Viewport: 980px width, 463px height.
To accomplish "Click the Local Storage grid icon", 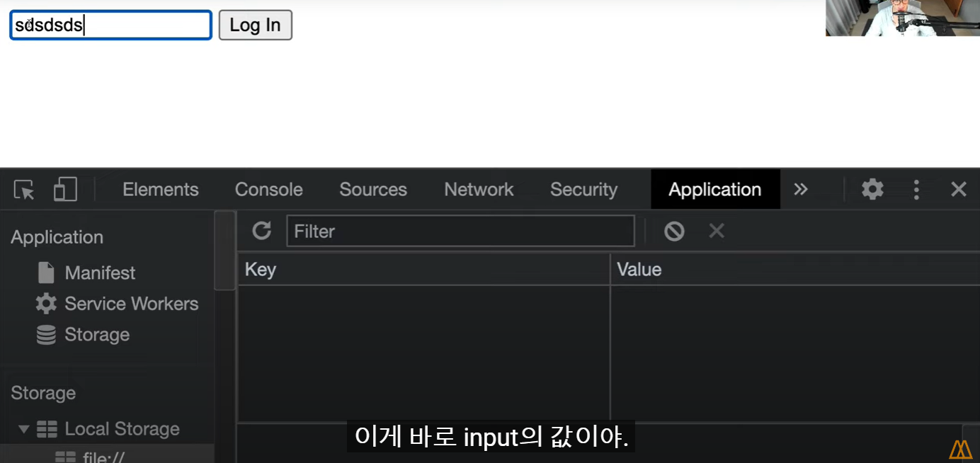I will [47, 429].
